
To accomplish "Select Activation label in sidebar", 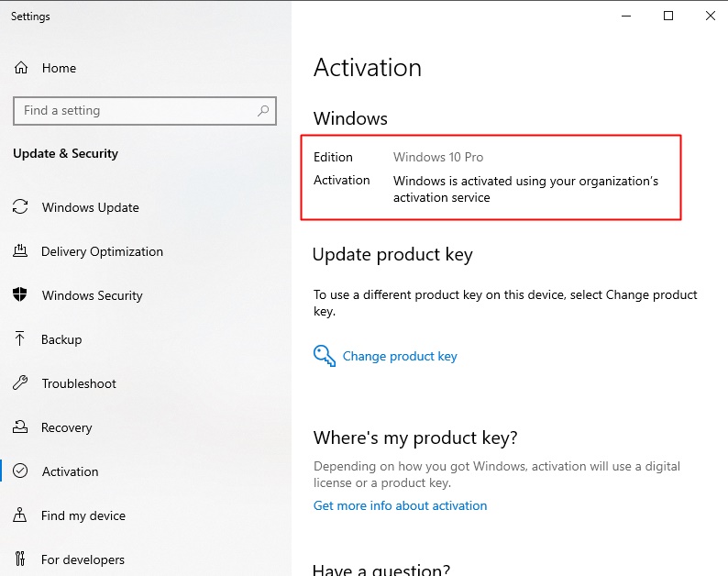I will pos(70,471).
